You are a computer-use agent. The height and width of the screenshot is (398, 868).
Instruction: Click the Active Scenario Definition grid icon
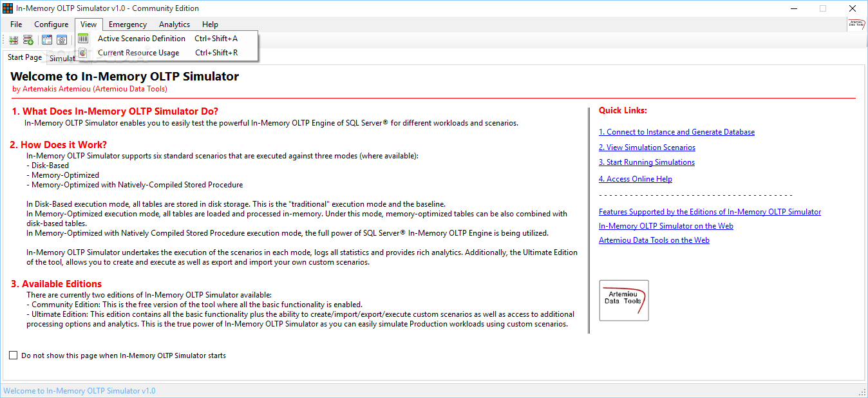tap(83, 39)
